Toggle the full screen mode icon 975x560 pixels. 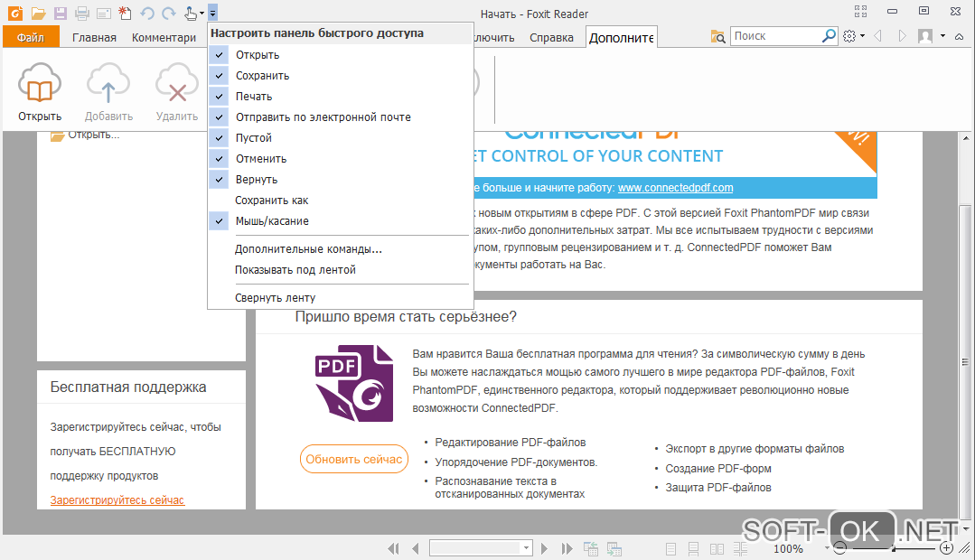pyautogui.click(x=860, y=11)
